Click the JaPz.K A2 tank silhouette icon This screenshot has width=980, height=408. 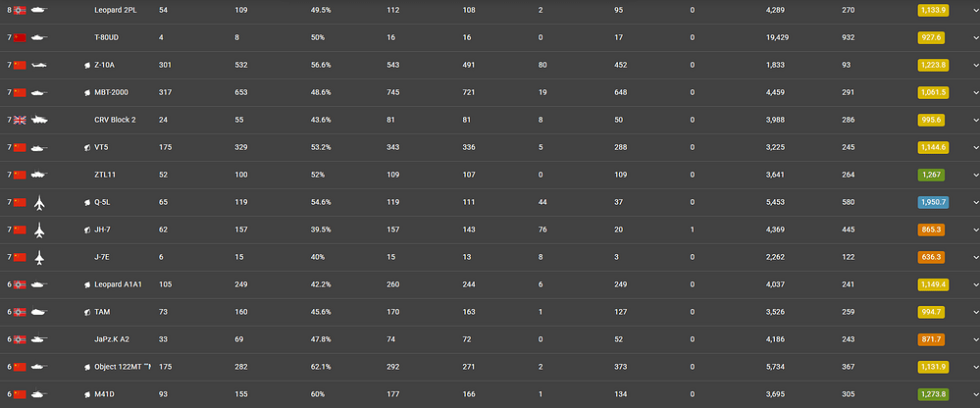tap(39, 339)
